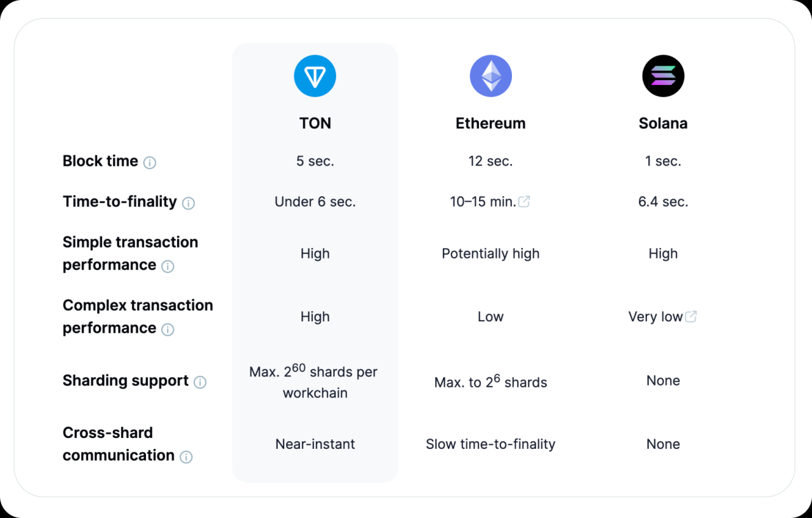Click the Very low Solana link text
812x518 pixels.
tap(655, 317)
